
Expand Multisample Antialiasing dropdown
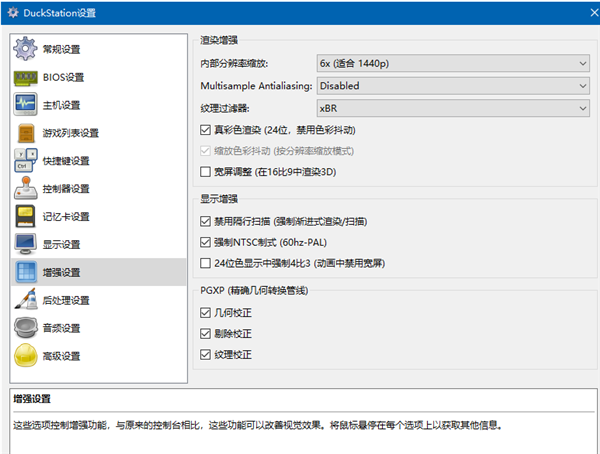click(x=452, y=86)
